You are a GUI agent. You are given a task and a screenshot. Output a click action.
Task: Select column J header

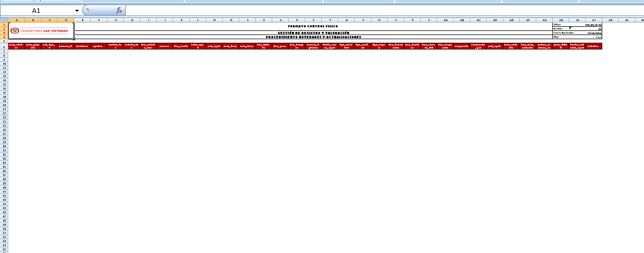coord(165,20)
